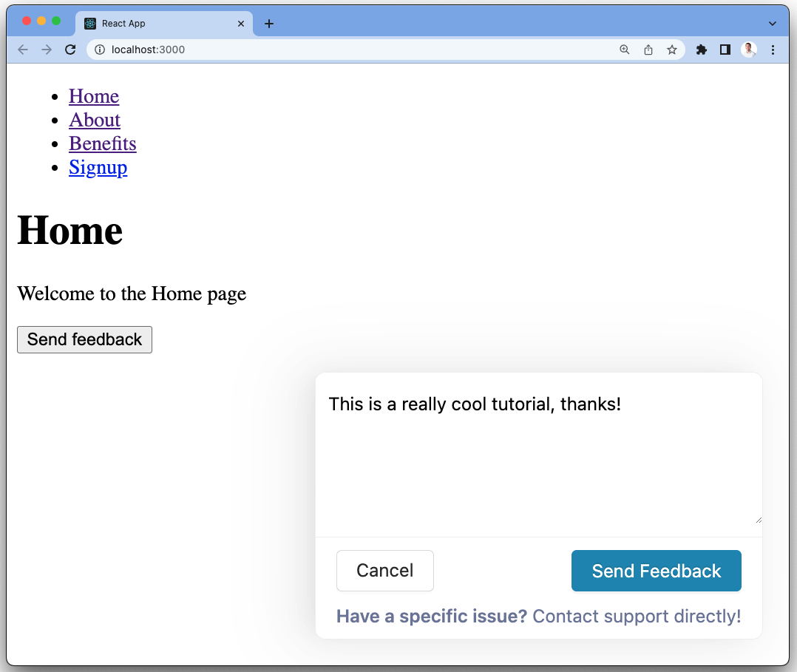Image resolution: width=797 pixels, height=672 pixels.
Task: Expand the tab search chevron
Action: pos(773,24)
